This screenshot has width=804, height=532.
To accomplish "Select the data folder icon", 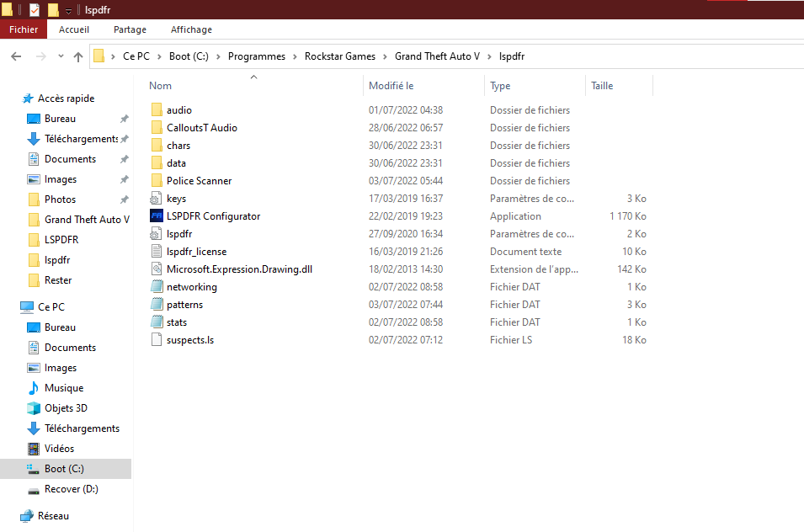I will 157,163.
